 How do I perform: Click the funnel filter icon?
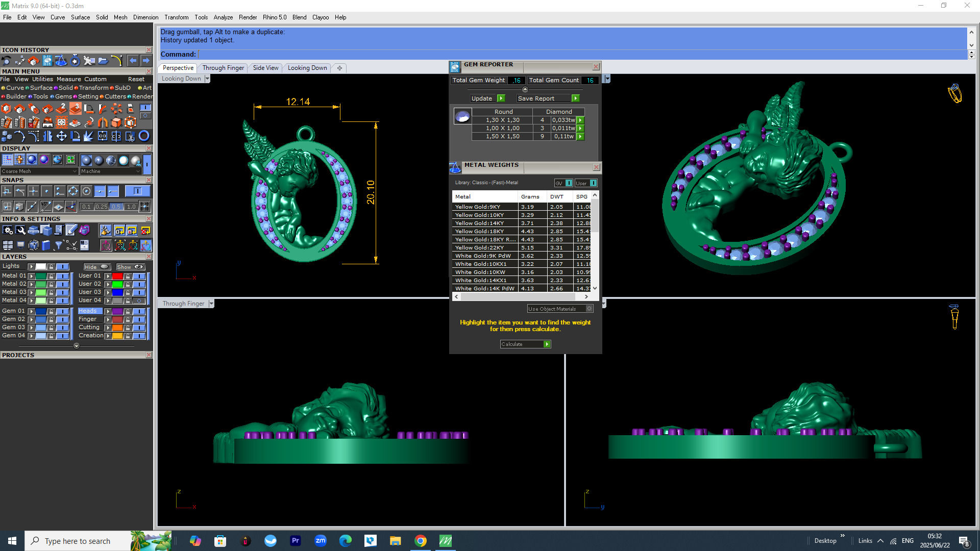(59, 245)
